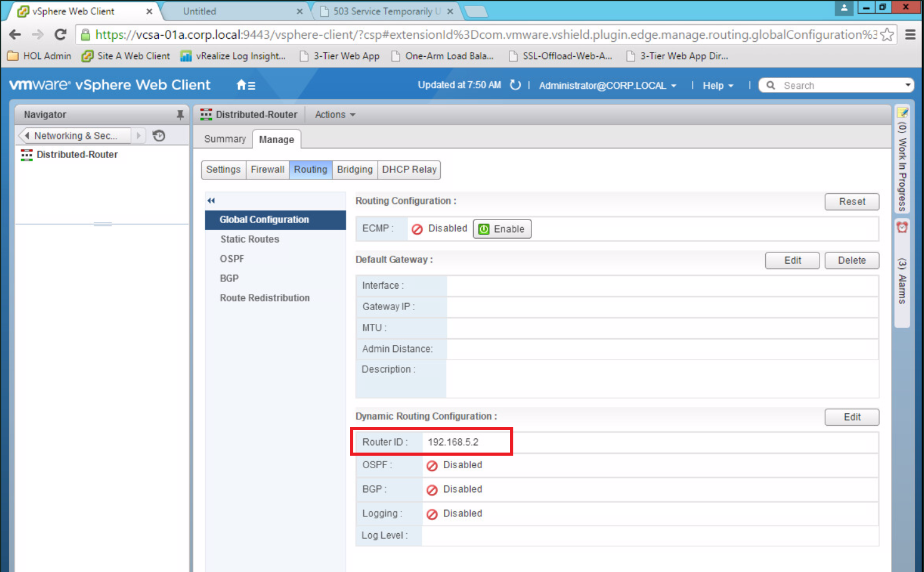Click navigator forward arrow
924x572 pixels.
[x=138, y=136]
